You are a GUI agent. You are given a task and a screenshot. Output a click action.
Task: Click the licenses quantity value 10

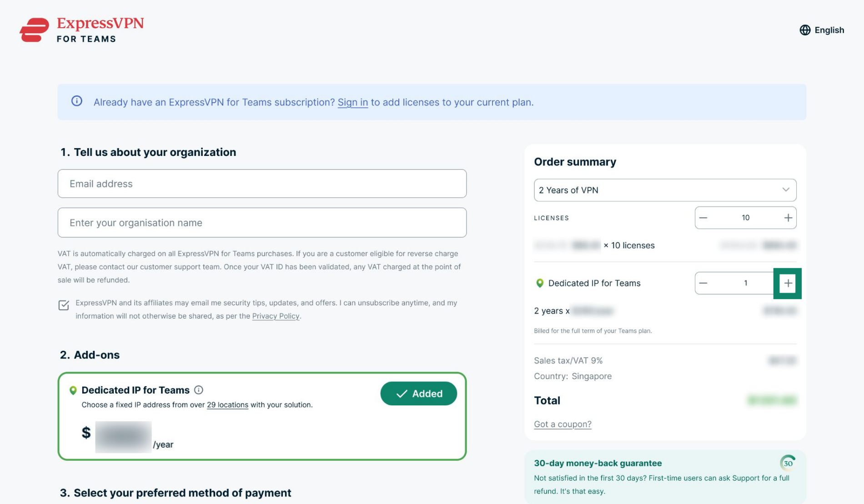pyautogui.click(x=745, y=218)
